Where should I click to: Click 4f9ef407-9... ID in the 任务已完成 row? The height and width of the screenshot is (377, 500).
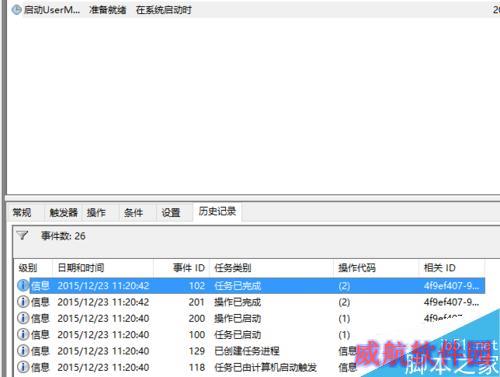[x=451, y=286]
